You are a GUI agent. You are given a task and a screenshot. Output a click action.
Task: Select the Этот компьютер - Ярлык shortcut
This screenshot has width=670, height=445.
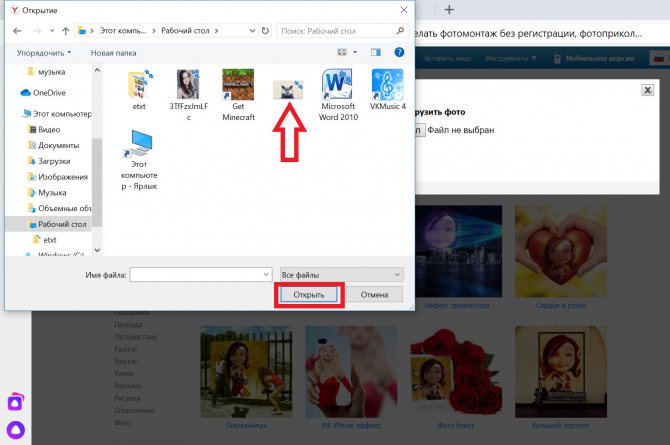pos(139,160)
